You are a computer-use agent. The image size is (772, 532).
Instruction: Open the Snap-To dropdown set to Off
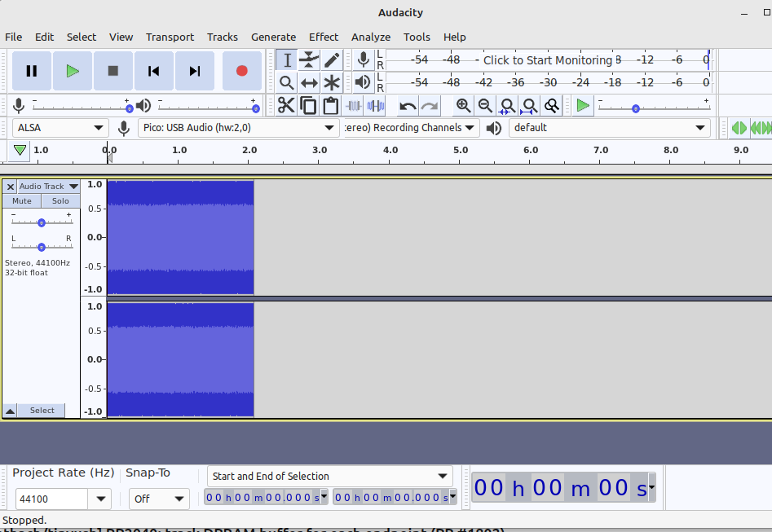pyautogui.click(x=158, y=499)
